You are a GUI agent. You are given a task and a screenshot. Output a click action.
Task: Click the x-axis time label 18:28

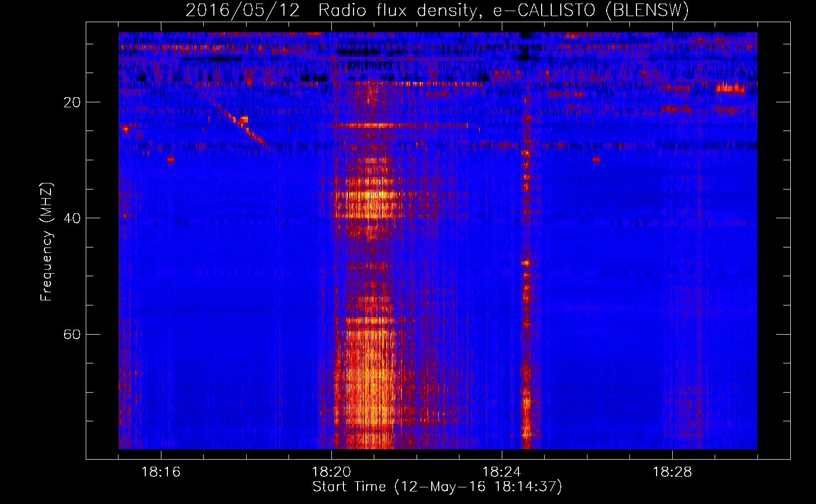pos(672,472)
